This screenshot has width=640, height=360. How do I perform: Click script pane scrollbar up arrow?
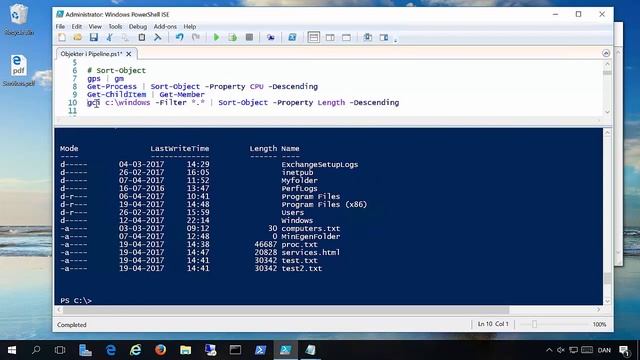coord(607,64)
